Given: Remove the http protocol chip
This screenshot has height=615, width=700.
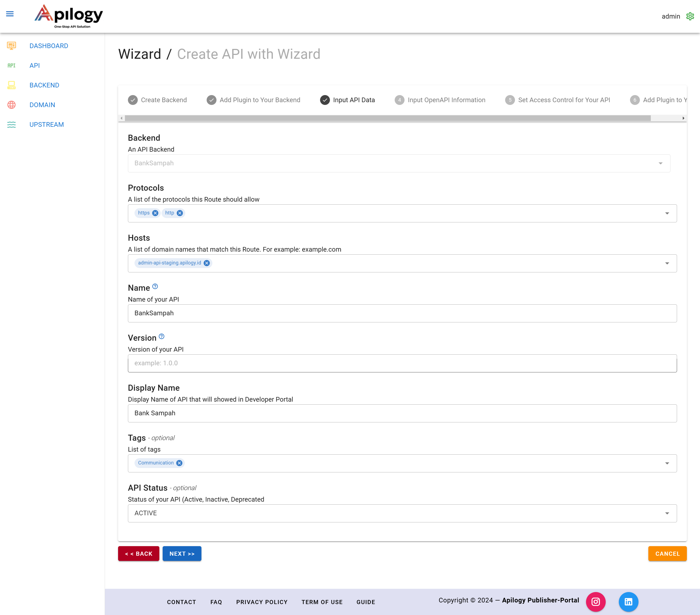Looking at the screenshot, I should click(x=180, y=213).
